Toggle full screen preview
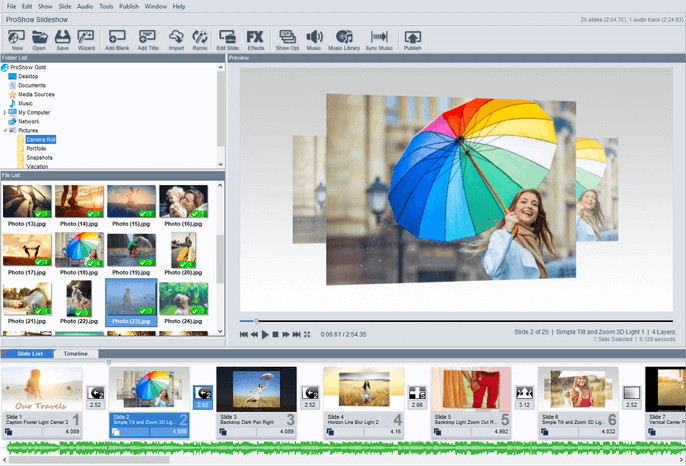This screenshot has width=686, height=466. tap(307, 334)
